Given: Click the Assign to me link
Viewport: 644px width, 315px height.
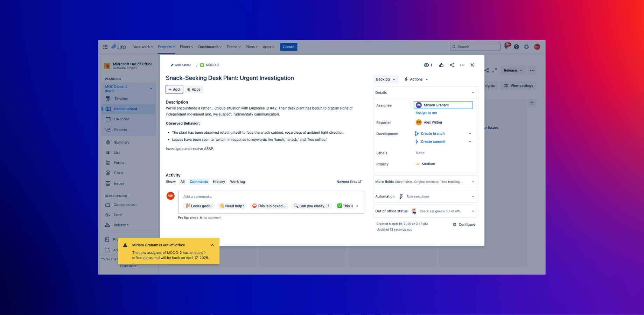Looking at the screenshot, I should (x=426, y=113).
